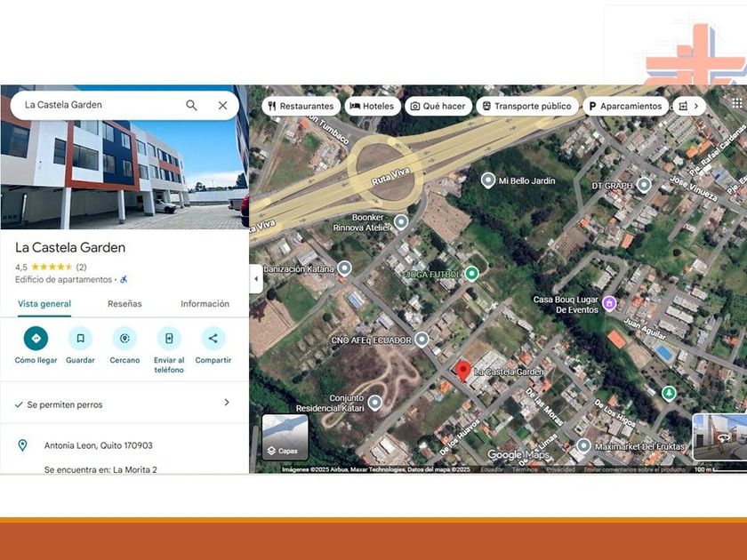The image size is (747, 560).
Task: Collapse the side panel arrow
Action: click(x=256, y=278)
